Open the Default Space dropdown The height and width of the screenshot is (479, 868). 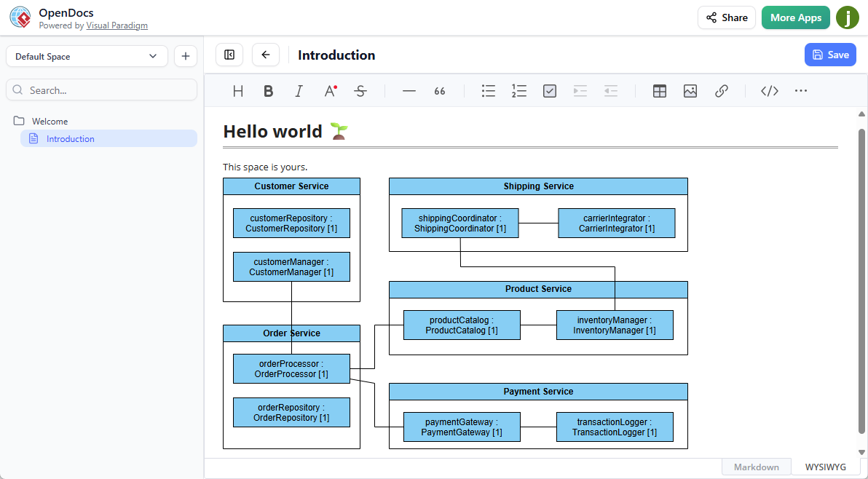click(86, 55)
